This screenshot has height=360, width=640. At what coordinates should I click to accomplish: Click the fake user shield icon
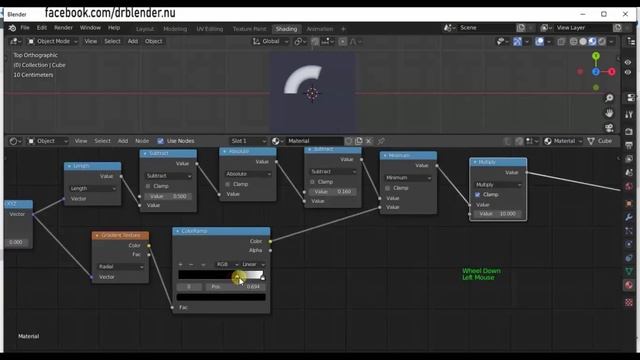[x=348, y=141]
